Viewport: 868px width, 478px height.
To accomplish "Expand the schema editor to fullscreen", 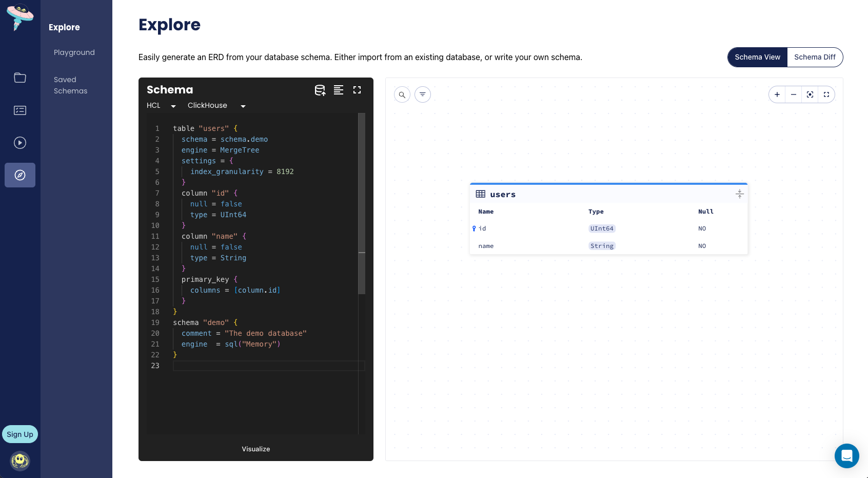I will click(357, 90).
